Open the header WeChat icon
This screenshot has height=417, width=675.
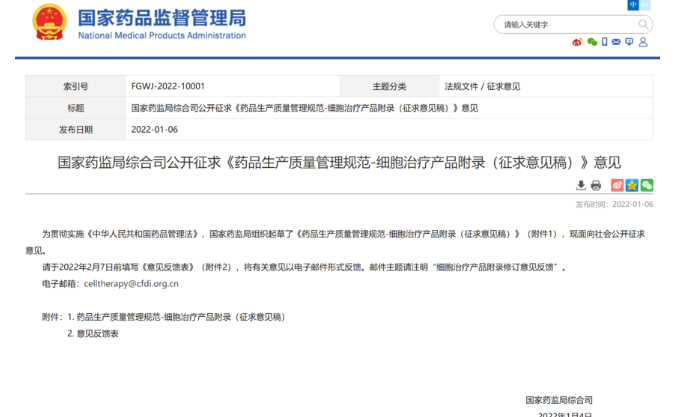(592, 42)
